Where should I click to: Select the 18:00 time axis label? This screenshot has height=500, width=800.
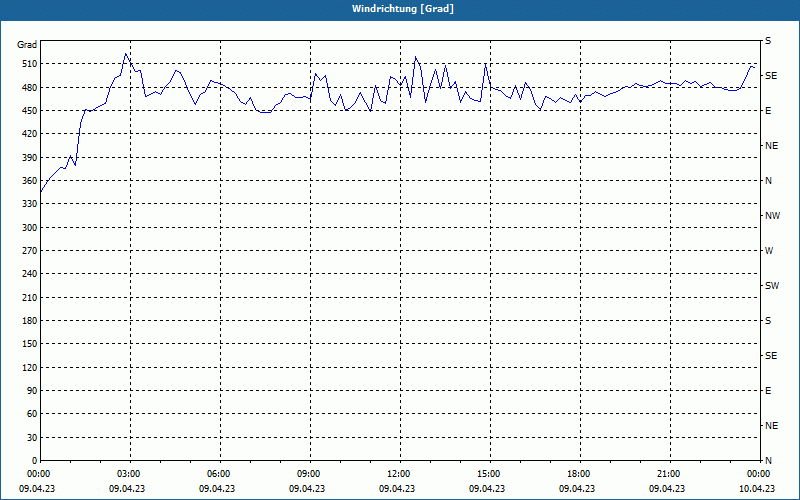(580, 474)
